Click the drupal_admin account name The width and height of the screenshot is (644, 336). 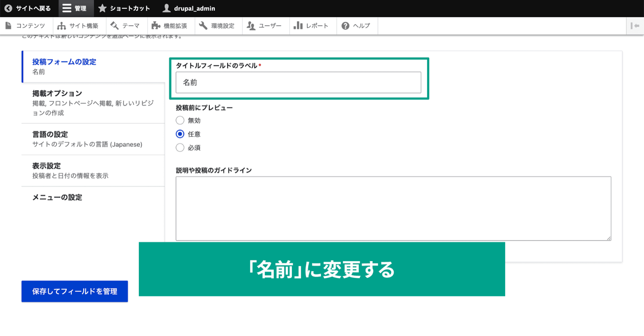click(194, 8)
